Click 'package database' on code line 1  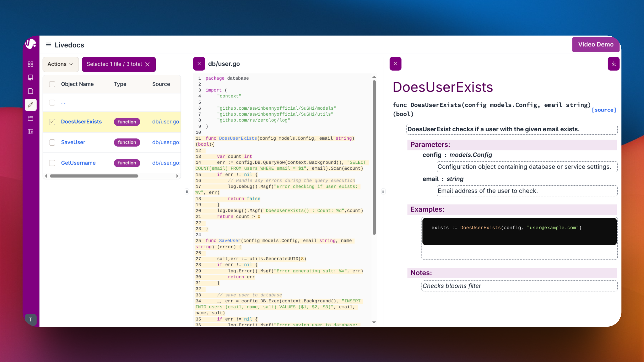pos(227,78)
